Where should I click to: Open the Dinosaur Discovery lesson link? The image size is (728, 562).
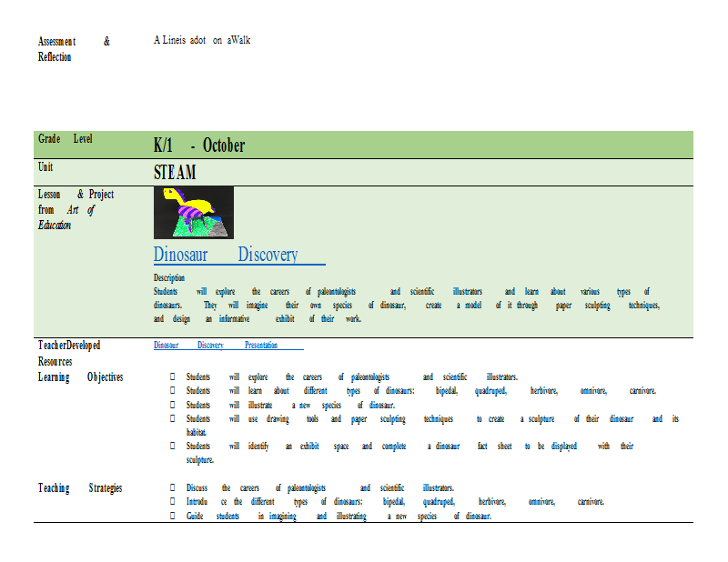[x=239, y=255]
